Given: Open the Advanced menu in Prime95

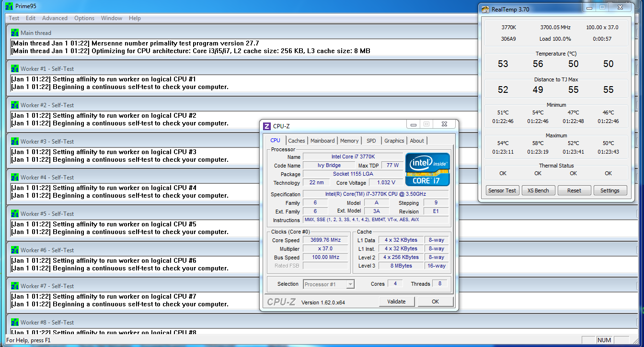Looking at the screenshot, I should tap(55, 18).
